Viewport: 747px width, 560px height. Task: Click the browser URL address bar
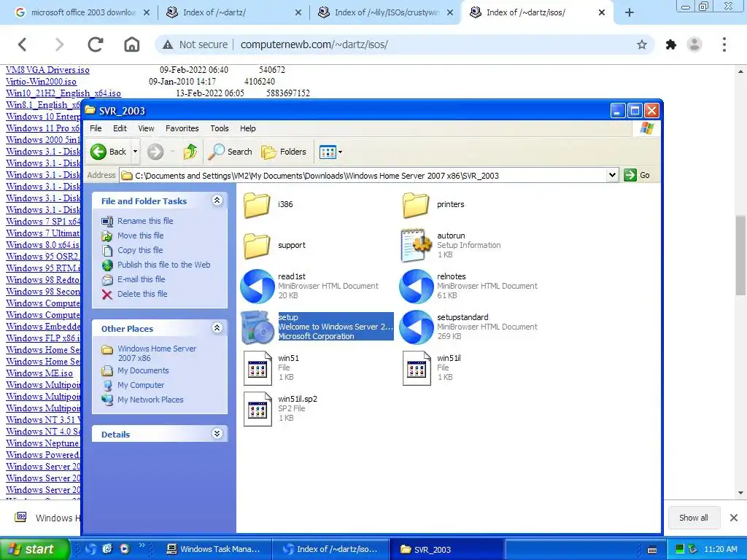[405, 44]
